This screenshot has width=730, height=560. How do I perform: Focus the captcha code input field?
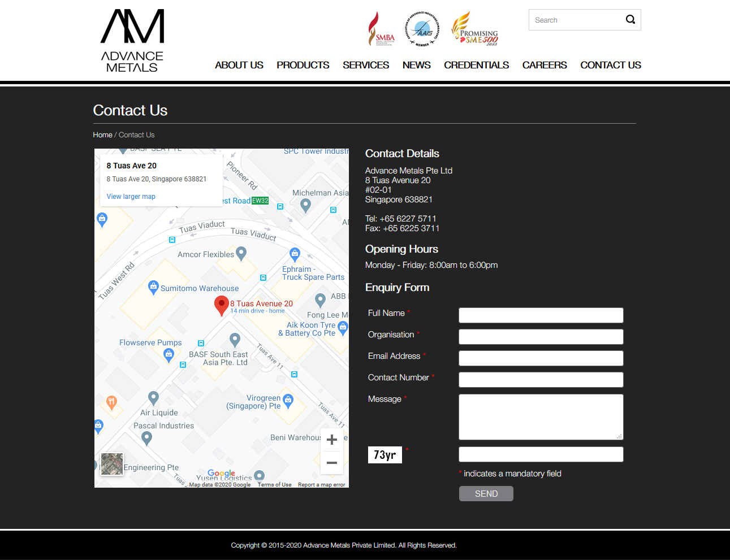tap(541, 454)
